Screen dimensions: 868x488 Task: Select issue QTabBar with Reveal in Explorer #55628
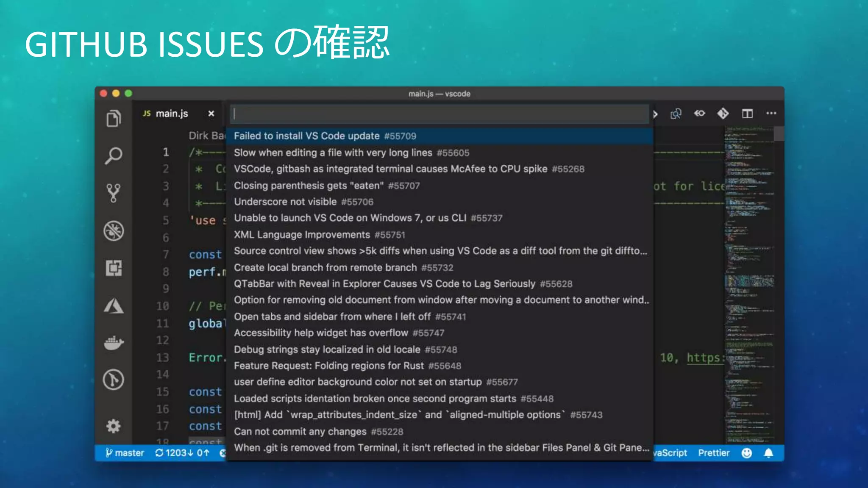440,284
